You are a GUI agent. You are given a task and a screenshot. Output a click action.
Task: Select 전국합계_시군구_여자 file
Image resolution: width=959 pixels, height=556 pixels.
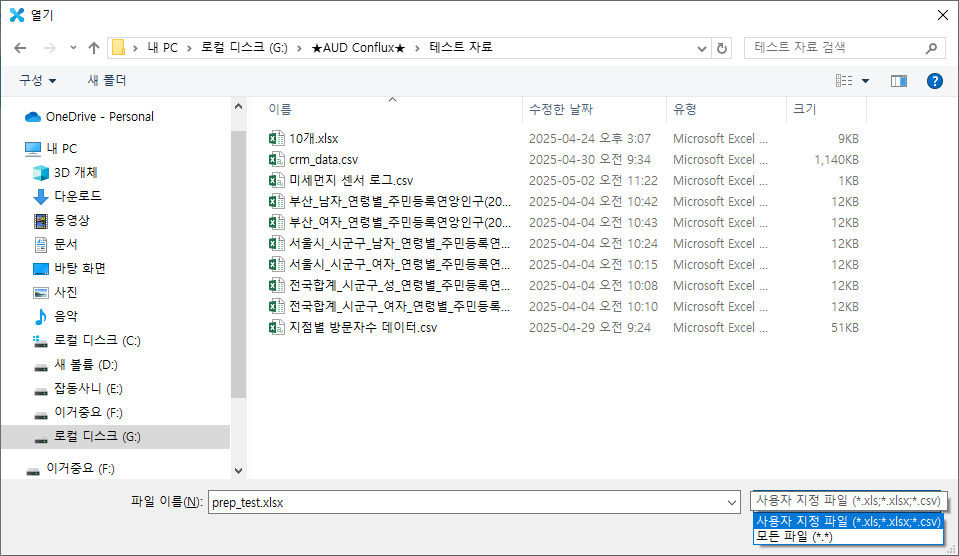(400, 306)
